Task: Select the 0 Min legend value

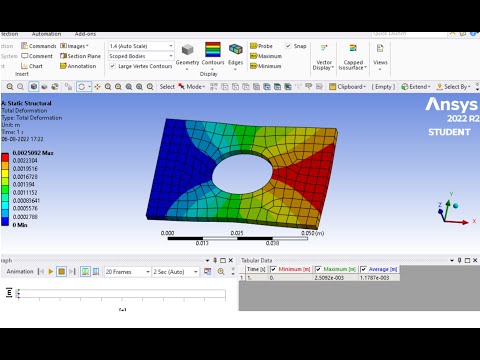Action: click(x=20, y=225)
